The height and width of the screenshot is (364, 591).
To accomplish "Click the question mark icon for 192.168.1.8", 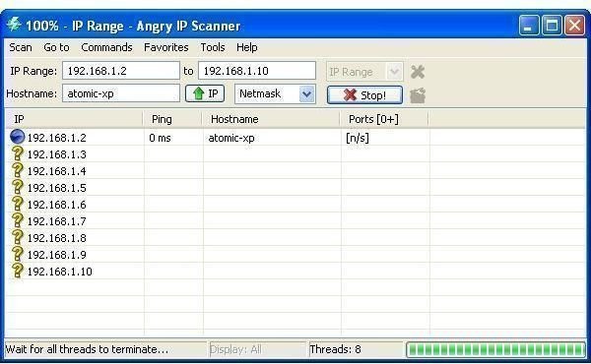I will pyautogui.click(x=17, y=237).
